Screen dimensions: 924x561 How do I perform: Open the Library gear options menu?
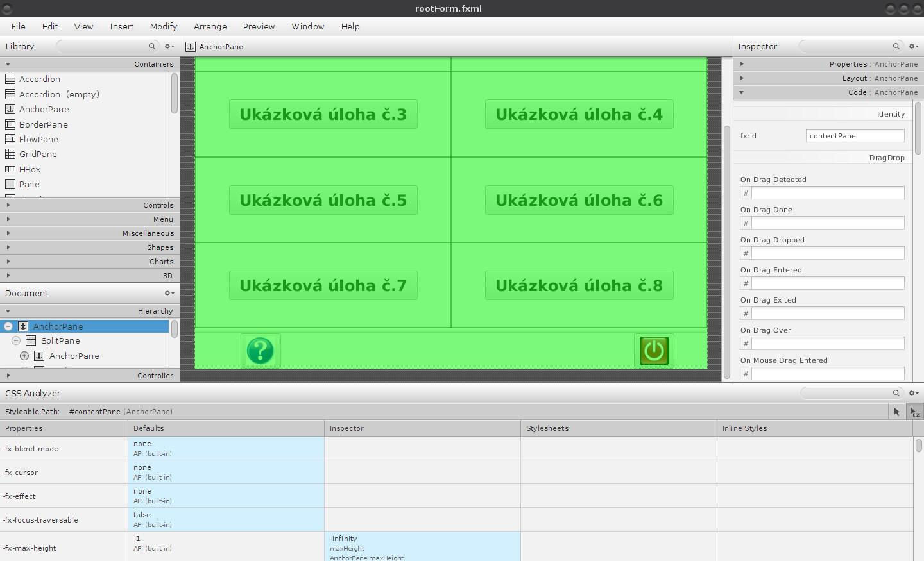tap(169, 46)
